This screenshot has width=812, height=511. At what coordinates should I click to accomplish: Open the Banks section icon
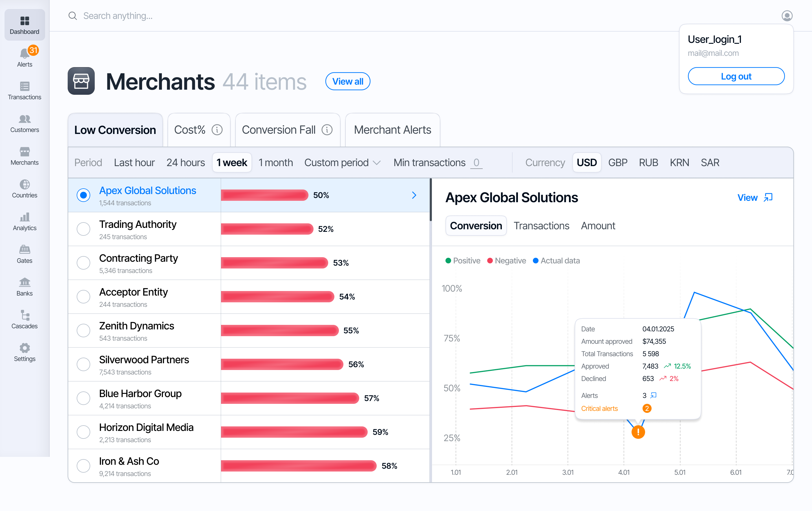(x=24, y=283)
